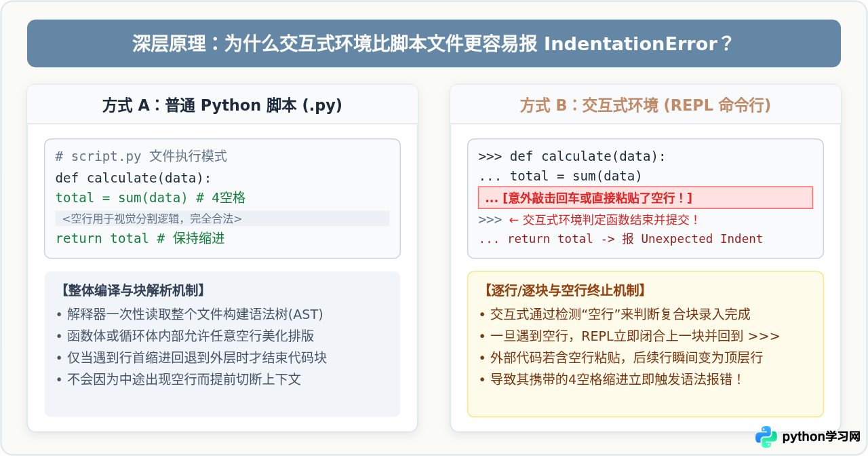Click code line return total # 保持缩进

point(140,238)
